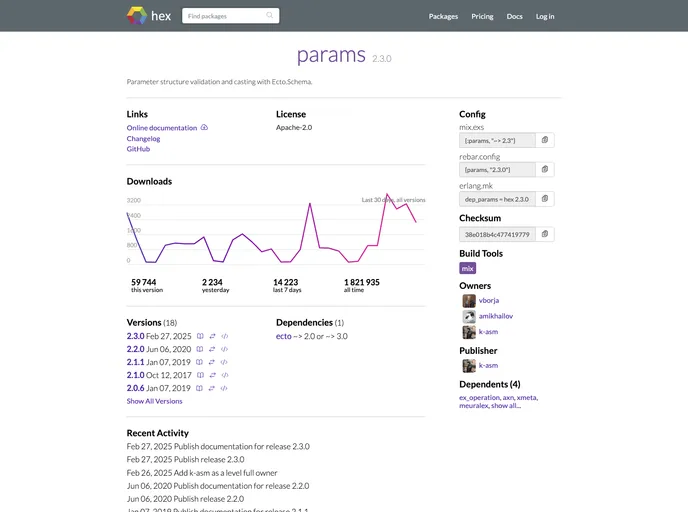
Task: Focus the Find packages search field
Action: [x=230, y=16]
